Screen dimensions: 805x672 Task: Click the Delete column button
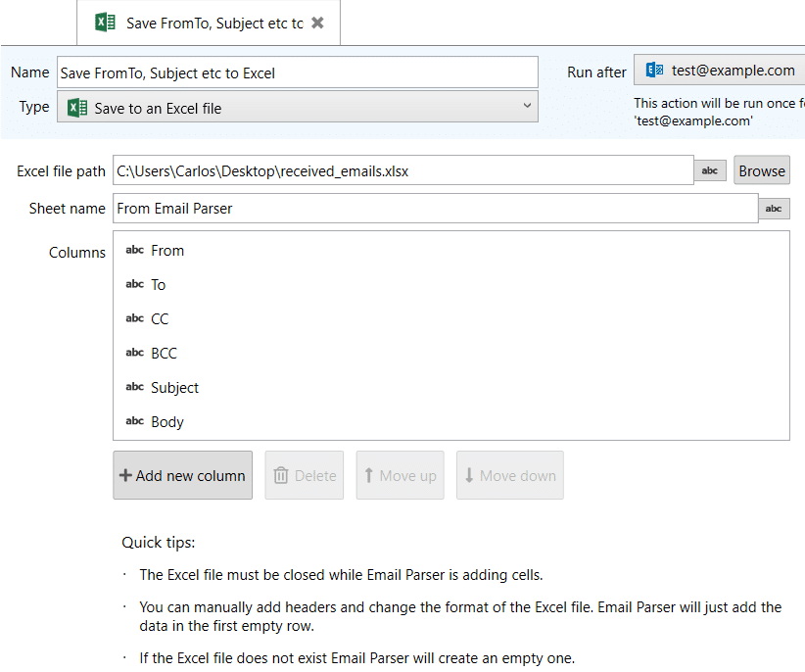click(304, 475)
